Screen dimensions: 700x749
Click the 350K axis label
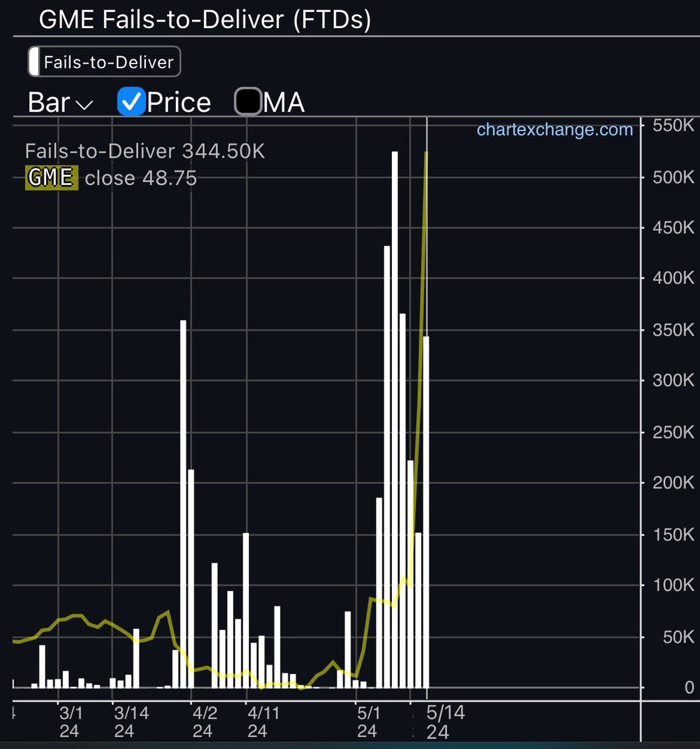pos(673,330)
